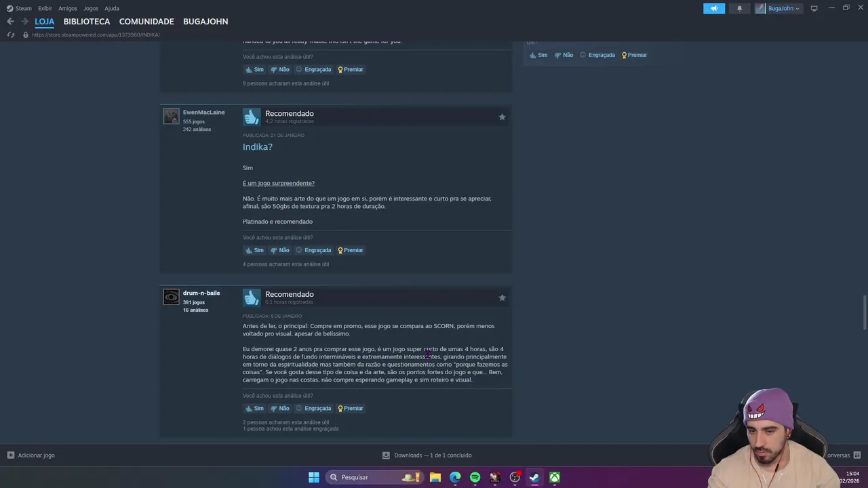Vote Não on drum-n-baile's review
Image resolution: width=868 pixels, height=488 pixels.
(279, 408)
